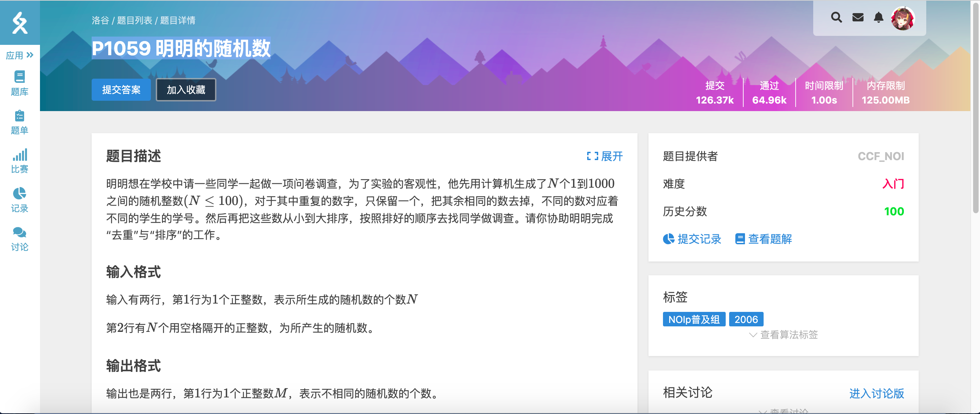Open 比赛 from the sidebar
This screenshot has height=414, width=980.
pos(20,161)
